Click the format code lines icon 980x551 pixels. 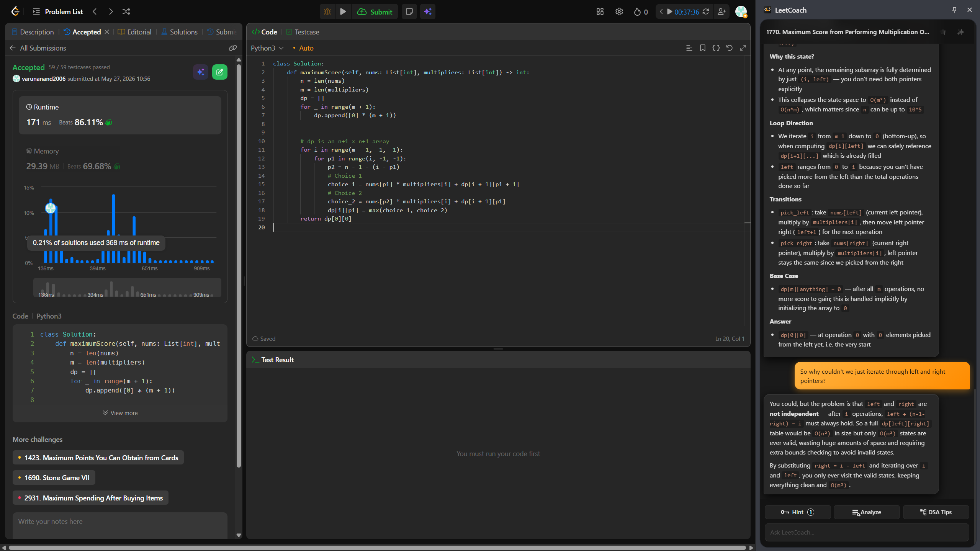(689, 48)
